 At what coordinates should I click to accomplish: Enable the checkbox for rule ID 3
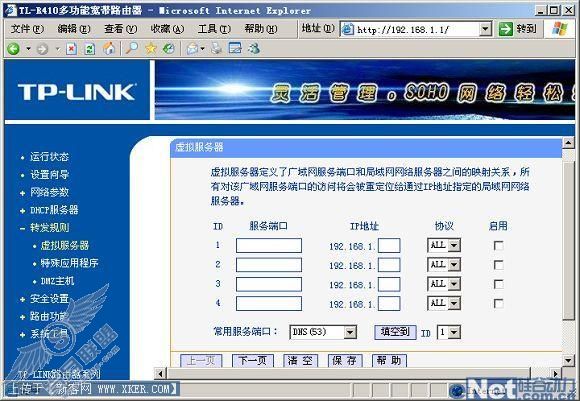[x=498, y=284]
